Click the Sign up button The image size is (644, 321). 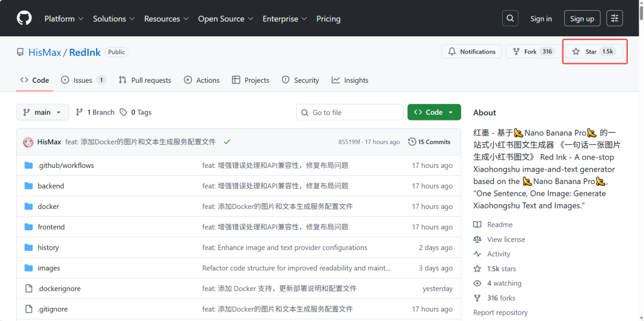pos(581,18)
